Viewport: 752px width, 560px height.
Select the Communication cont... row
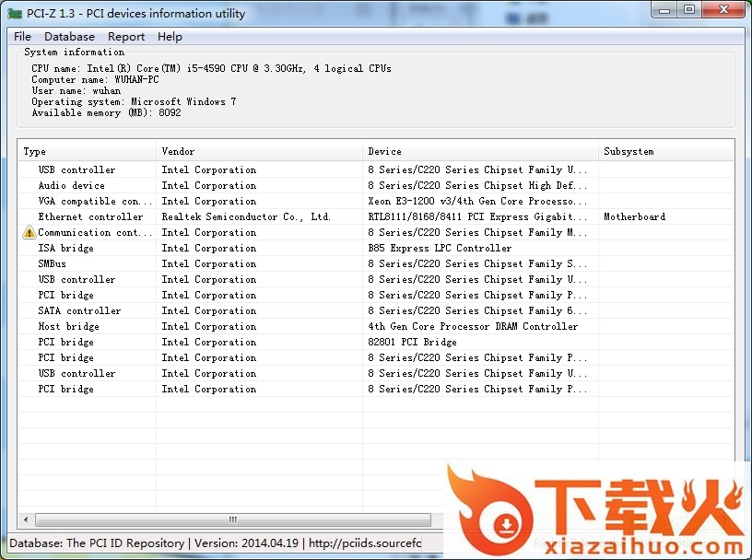376,232
